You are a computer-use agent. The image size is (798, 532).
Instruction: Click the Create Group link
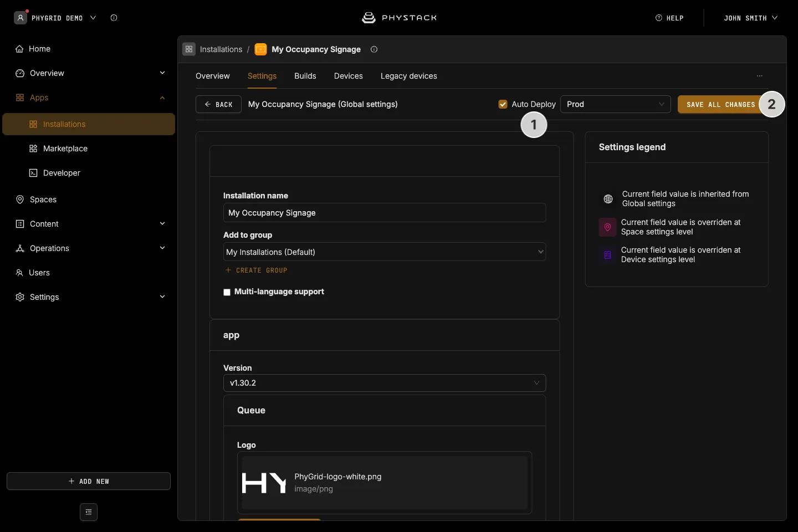pos(257,270)
